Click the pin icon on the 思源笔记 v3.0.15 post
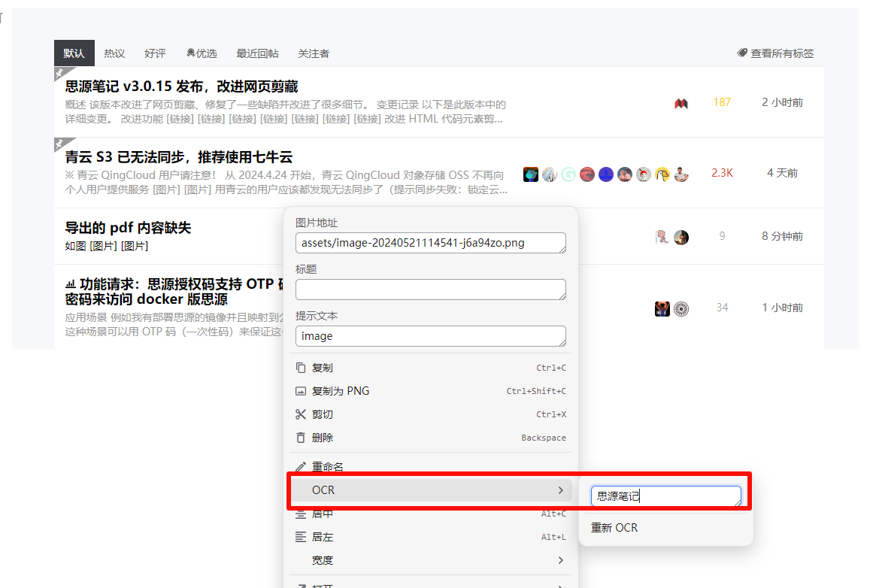 click(61, 73)
